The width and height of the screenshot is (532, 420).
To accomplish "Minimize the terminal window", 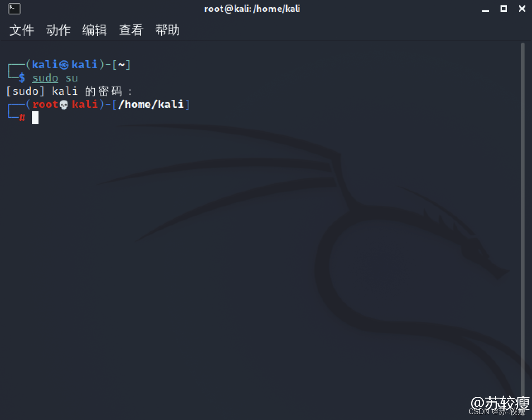I will pos(486,9).
